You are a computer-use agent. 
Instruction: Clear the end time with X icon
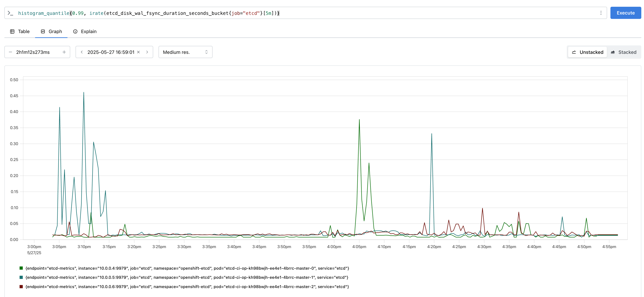(138, 52)
